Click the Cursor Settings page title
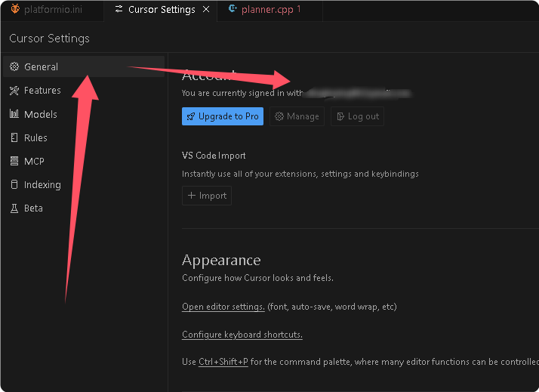The height and width of the screenshot is (392, 539). pos(50,39)
